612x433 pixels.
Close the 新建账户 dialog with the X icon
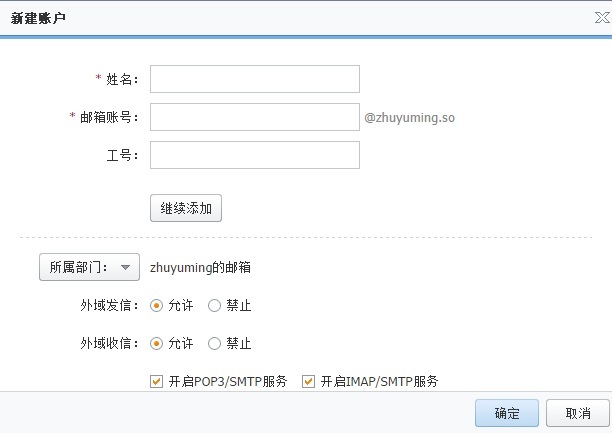(598, 18)
